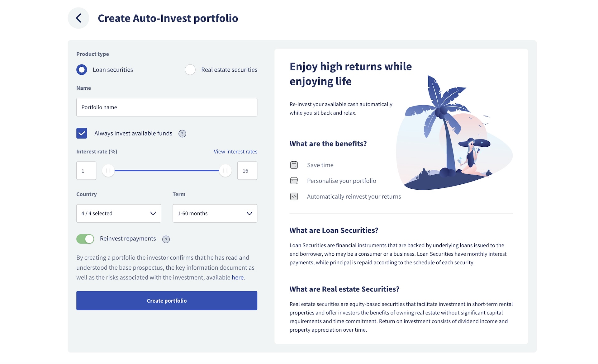Open the View interest rates link
This screenshot has height=364, width=598.
[x=235, y=152]
